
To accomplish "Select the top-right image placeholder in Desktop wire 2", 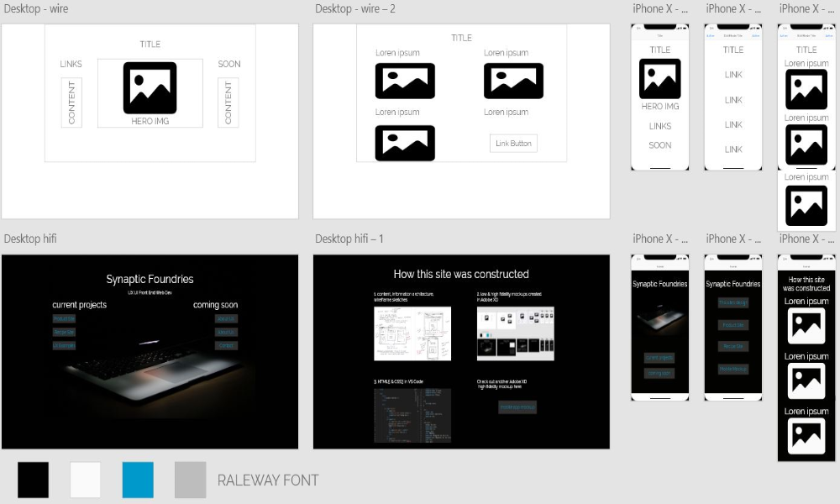I will 513,81.
